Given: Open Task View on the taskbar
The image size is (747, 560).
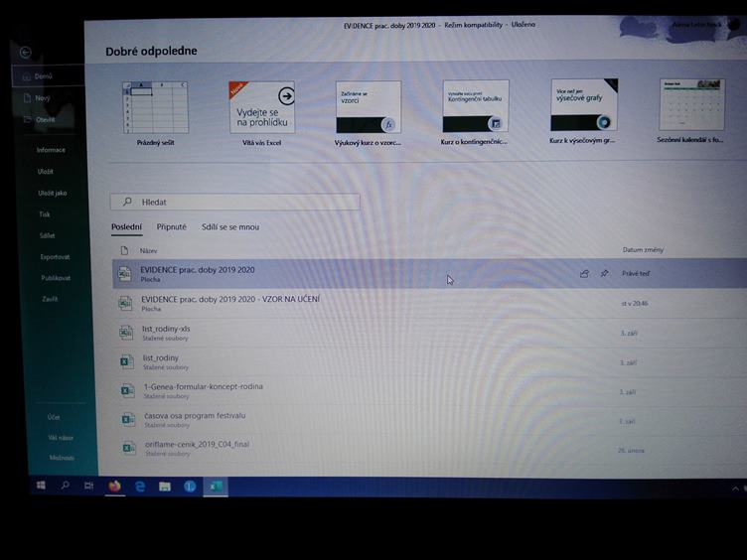Looking at the screenshot, I should [x=88, y=486].
